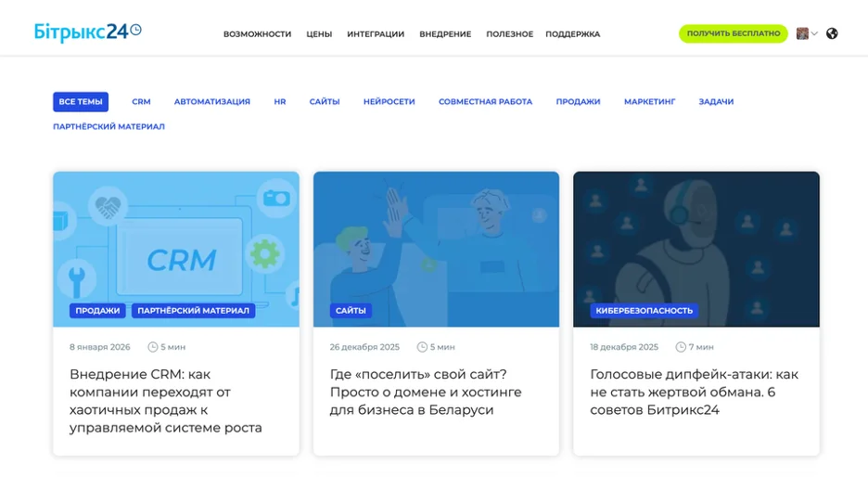Click the Продажи tag on CRM card

tap(97, 311)
